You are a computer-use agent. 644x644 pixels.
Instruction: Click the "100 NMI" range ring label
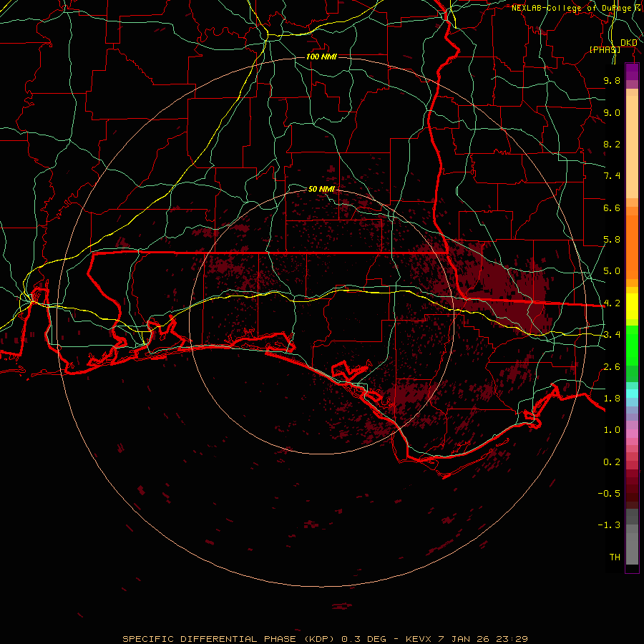pyautogui.click(x=321, y=57)
